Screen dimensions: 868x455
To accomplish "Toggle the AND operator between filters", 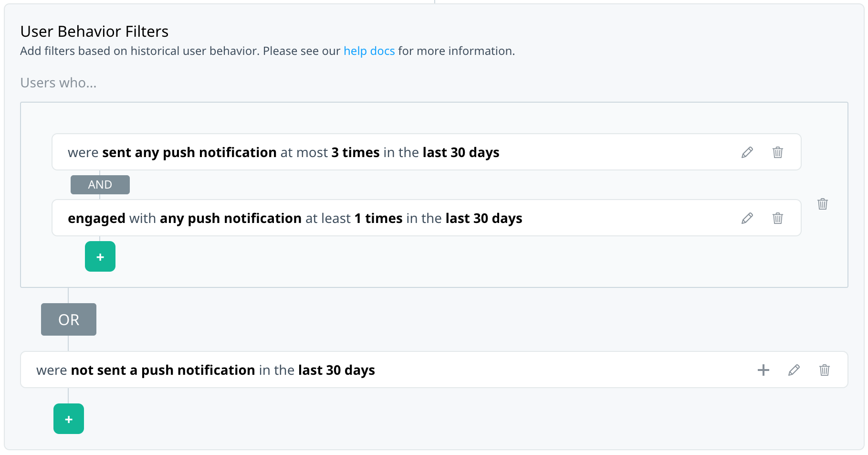I will [100, 185].
